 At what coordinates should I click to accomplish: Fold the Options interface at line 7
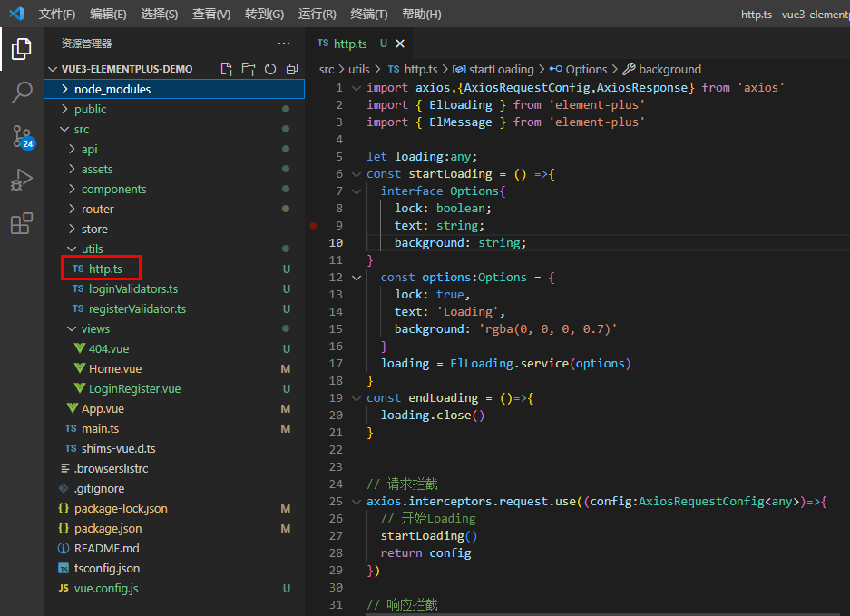[x=357, y=191]
